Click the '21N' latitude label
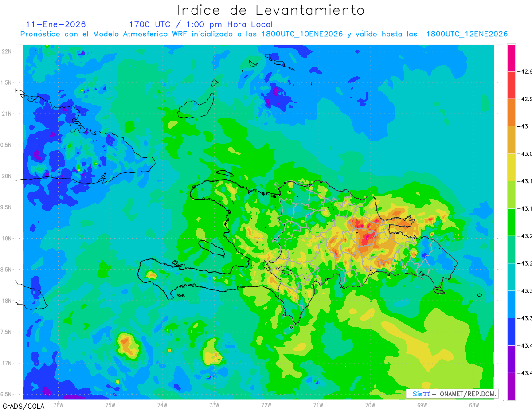532x411 pixels. click(7, 114)
